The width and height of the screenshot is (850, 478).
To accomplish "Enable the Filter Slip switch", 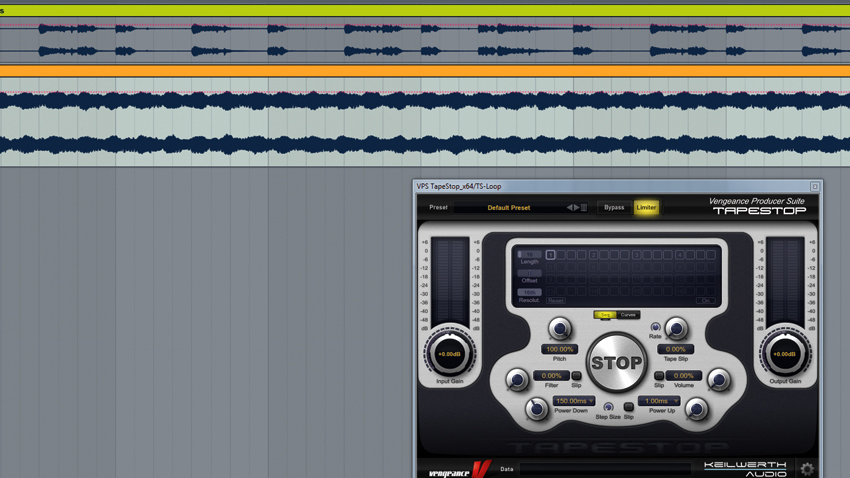I will click(576, 376).
